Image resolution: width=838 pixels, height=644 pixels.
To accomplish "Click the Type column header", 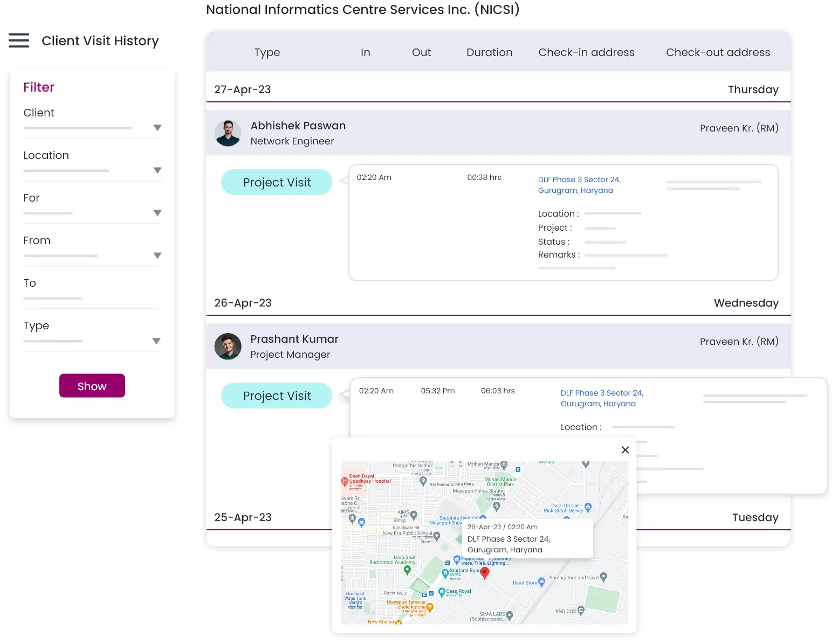I will 267,52.
